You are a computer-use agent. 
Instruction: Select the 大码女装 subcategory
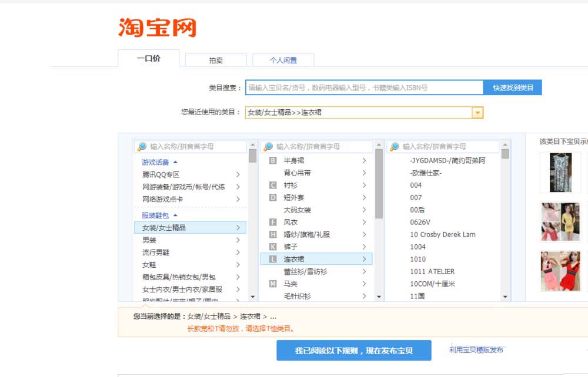click(x=316, y=210)
